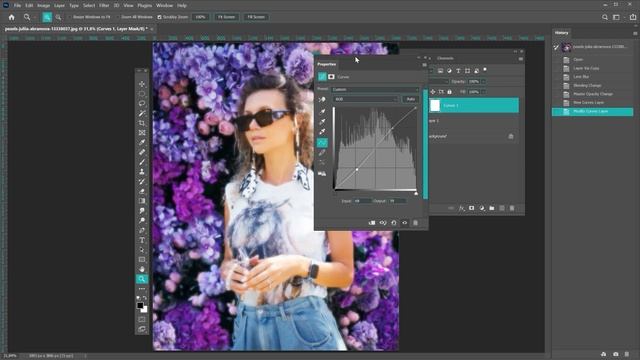Toggle adjustment layer visibility eye in Properties
Screen dimensions: 640x360
404,223
